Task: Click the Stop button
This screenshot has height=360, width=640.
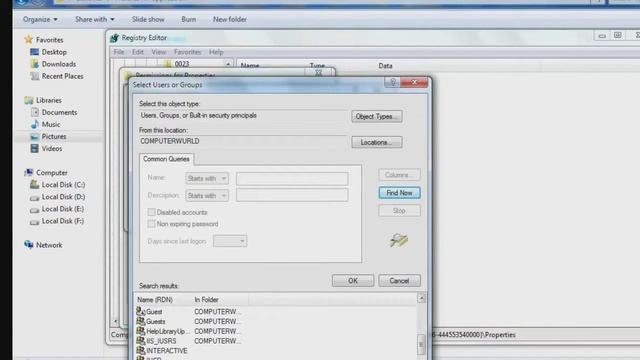Action: [x=399, y=211]
